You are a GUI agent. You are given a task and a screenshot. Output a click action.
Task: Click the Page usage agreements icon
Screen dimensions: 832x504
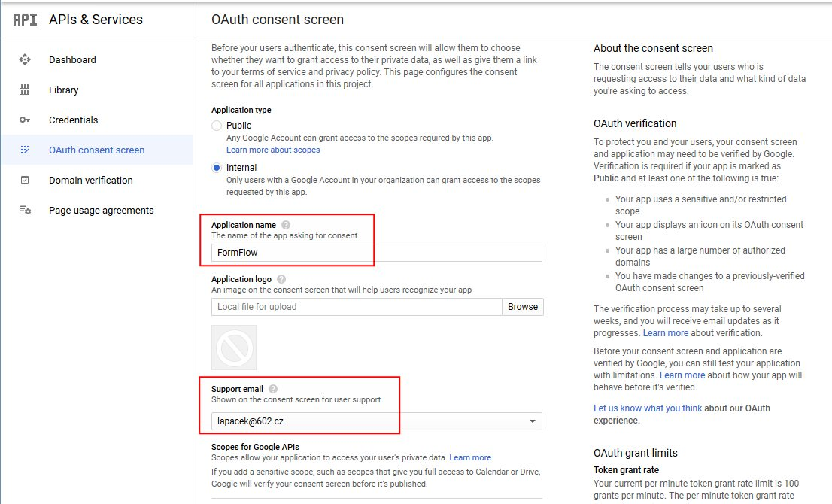25,210
